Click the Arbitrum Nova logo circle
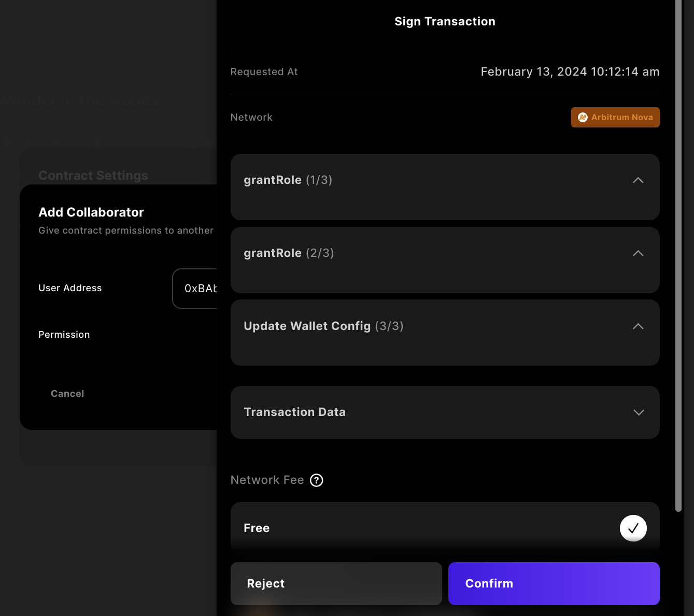 (x=583, y=117)
